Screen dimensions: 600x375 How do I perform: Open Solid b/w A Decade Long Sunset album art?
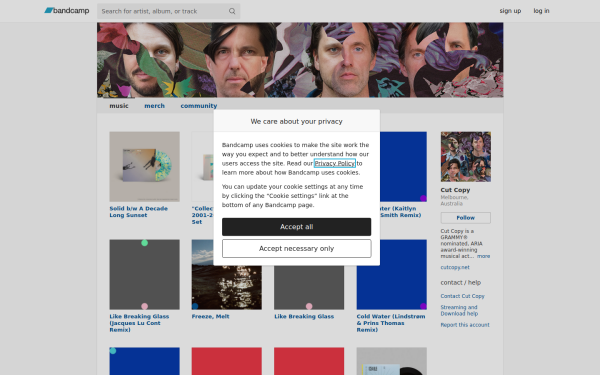(145, 166)
